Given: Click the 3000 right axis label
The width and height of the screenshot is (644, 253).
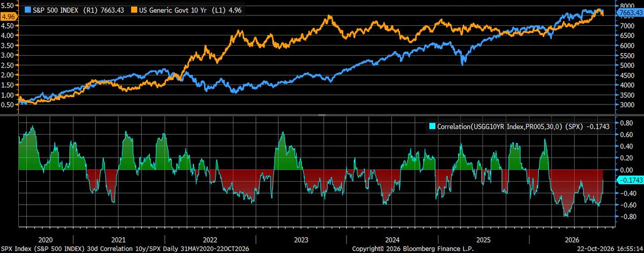Looking at the screenshot, I should (x=627, y=105).
